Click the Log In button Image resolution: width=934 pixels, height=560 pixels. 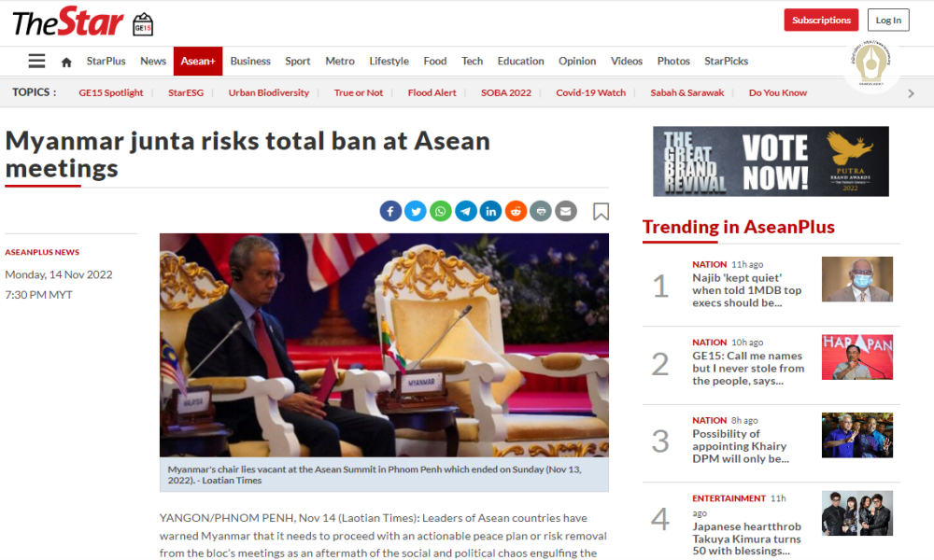[x=888, y=20]
